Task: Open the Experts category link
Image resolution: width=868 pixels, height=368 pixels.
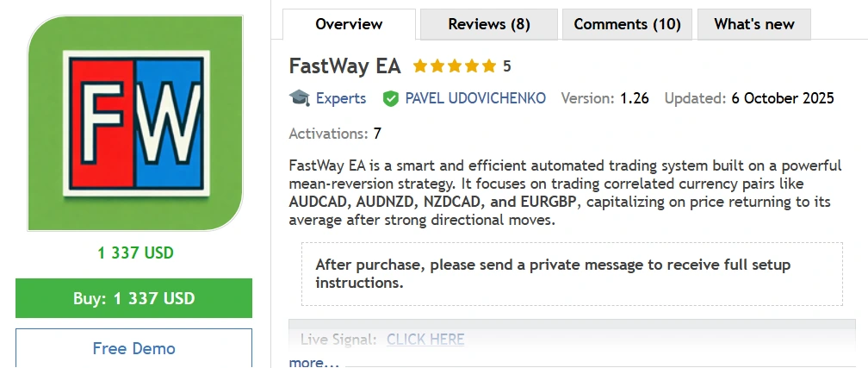Action: pos(341,98)
